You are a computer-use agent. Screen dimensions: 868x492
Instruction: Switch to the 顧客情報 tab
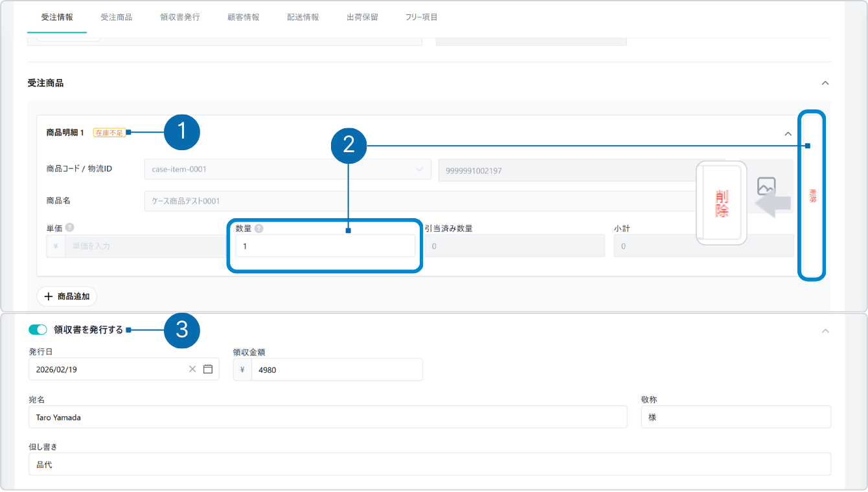tap(244, 17)
